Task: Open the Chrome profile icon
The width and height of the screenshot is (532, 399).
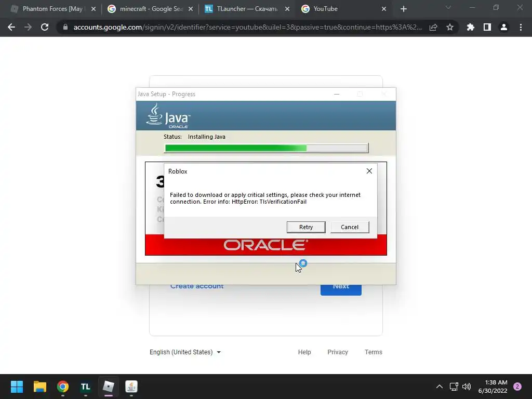Action: click(x=504, y=27)
